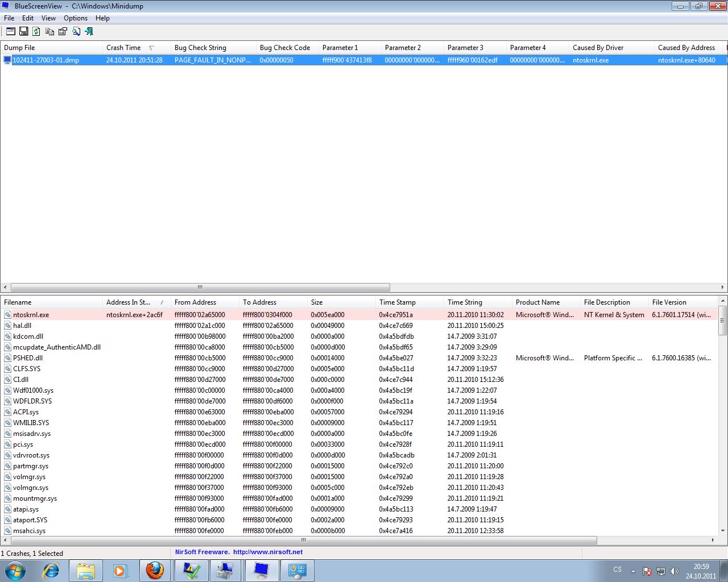Open the http://www.nirsoft.net link
The width and height of the screenshot is (728, 582).
268,552
